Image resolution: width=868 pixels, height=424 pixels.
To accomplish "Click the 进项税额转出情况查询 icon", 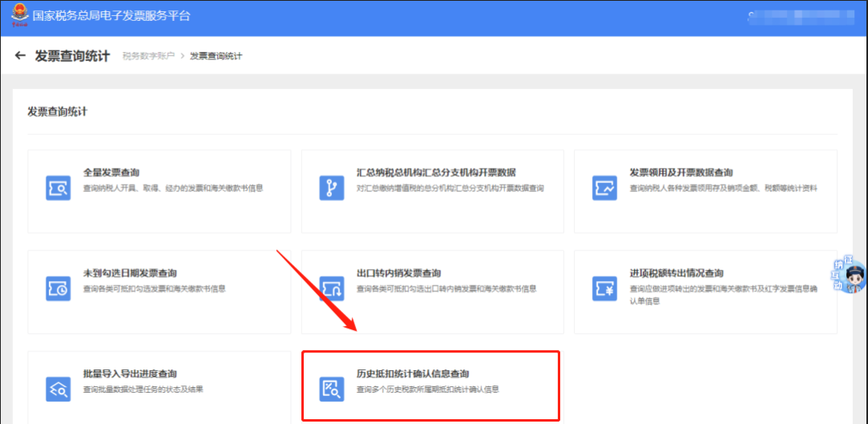I will (x=604, y=287).
